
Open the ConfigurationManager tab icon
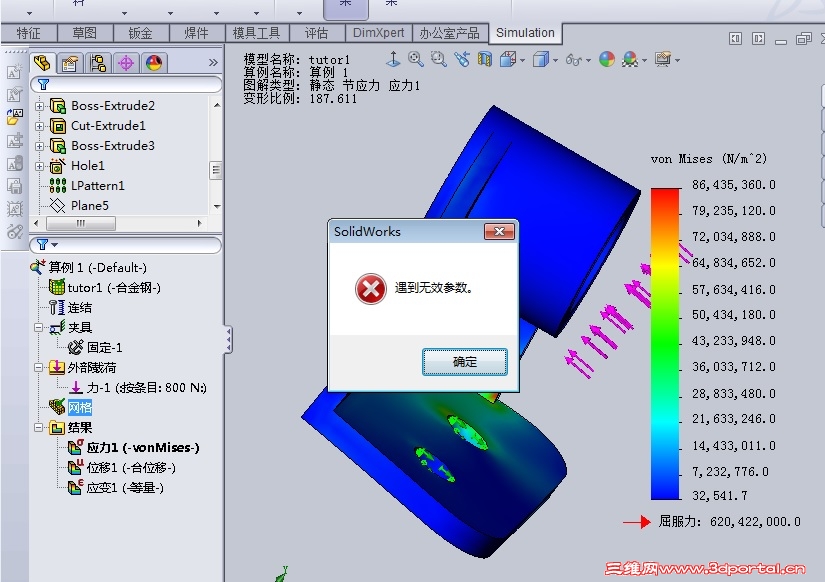coord(98,63)
